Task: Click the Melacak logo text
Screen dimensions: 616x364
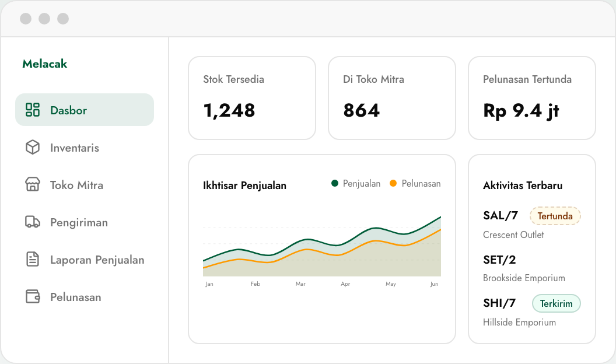Action: click(x=45, y=64)
